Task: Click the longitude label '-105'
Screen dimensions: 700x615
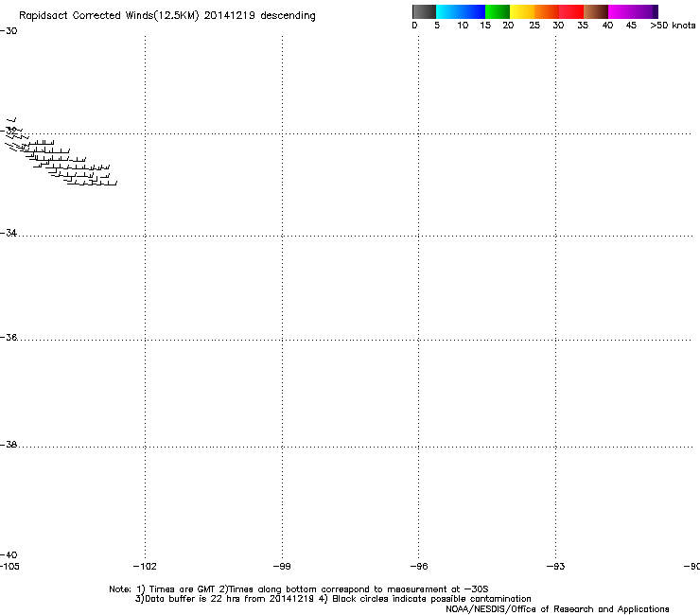Action: [9, 567]
